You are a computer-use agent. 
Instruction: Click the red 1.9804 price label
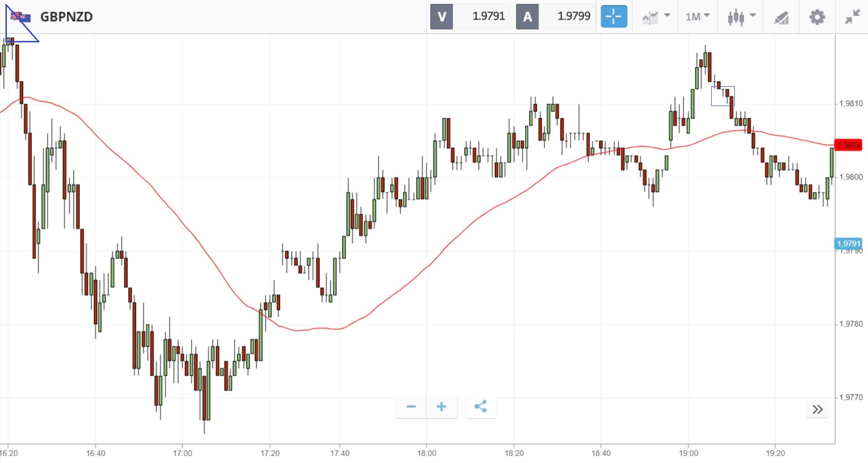(848, 145)
